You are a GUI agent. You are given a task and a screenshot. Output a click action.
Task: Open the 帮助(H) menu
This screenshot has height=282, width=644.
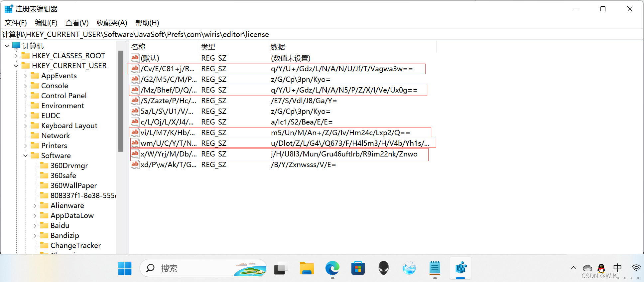147,23
